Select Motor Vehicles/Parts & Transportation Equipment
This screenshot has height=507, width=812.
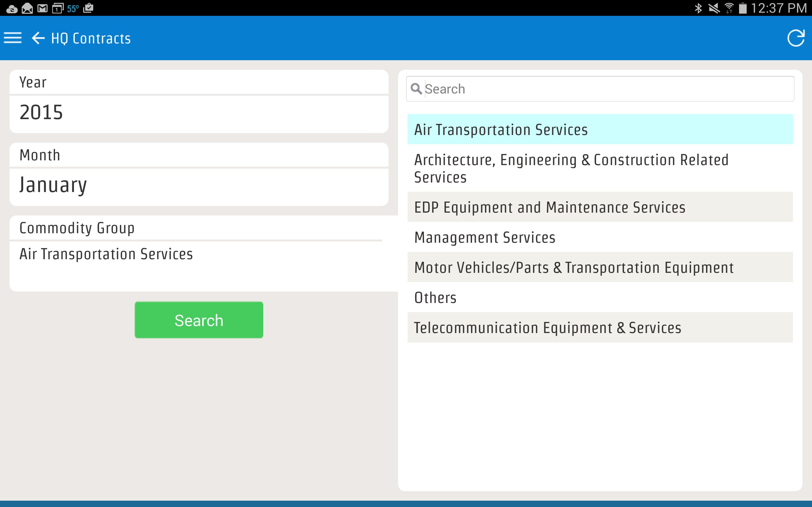coord(599,267)
